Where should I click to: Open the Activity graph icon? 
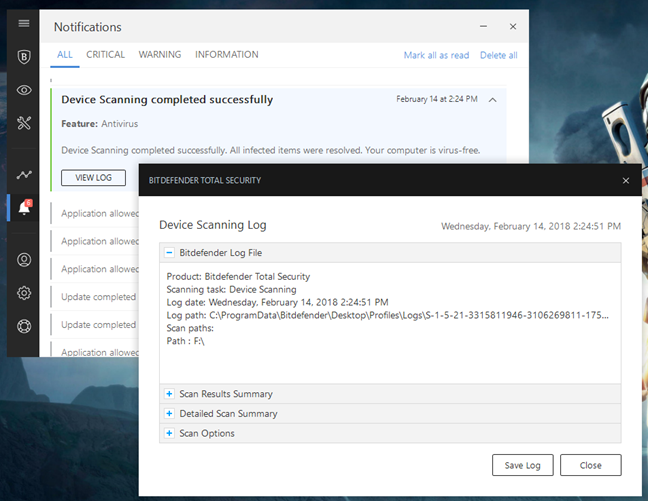tap(24, 175)
